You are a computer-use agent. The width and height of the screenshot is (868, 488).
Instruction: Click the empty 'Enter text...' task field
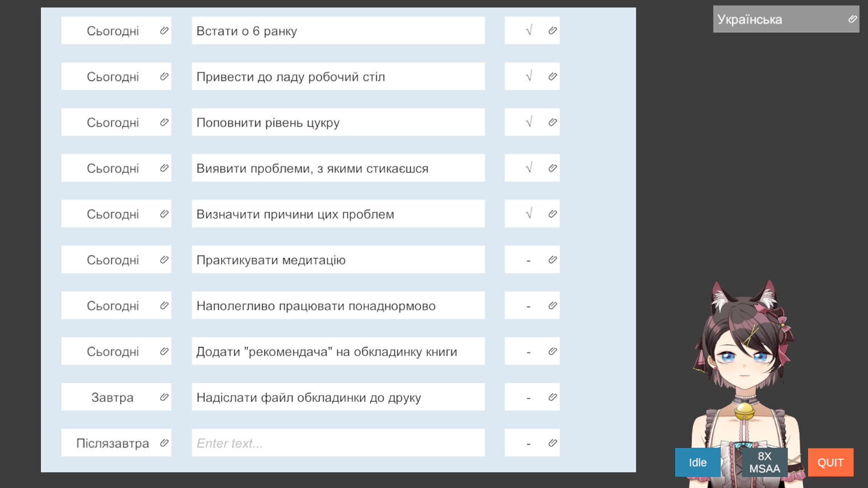[338, 443]
